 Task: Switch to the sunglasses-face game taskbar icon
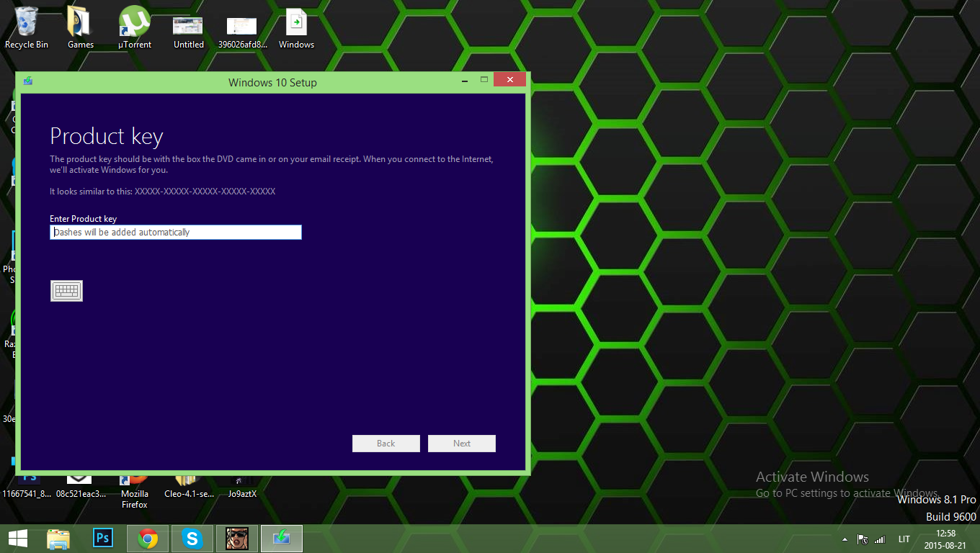coord(237,539)
